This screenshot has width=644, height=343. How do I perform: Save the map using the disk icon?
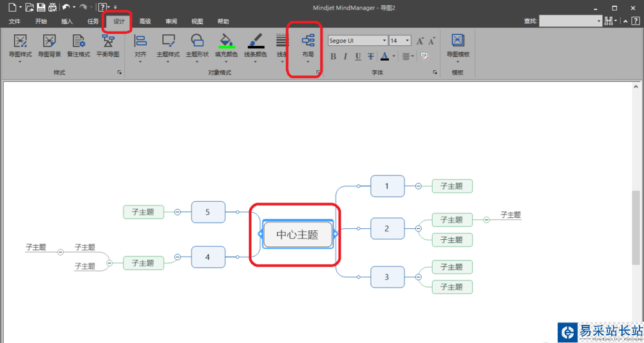41,7
